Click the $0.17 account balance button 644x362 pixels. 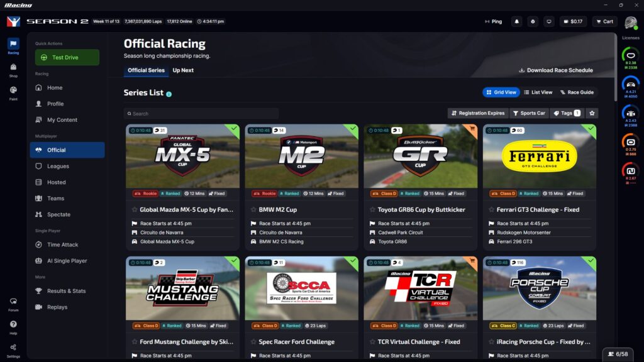573,21
